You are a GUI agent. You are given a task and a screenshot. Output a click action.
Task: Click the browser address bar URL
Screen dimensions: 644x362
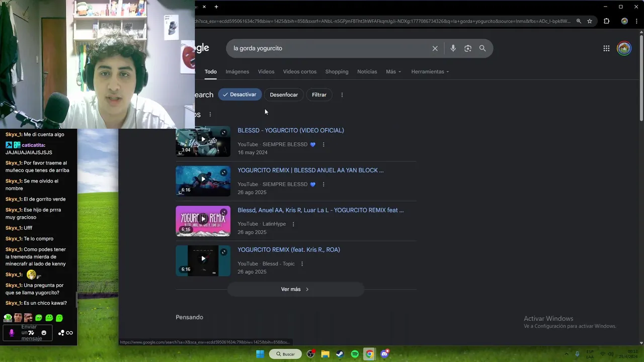pos(382,21)
